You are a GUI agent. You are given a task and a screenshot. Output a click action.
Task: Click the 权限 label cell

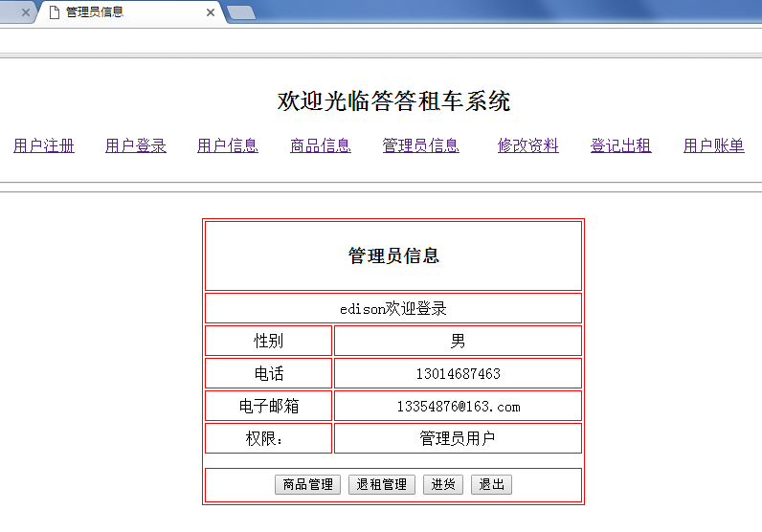click(268, 439)
